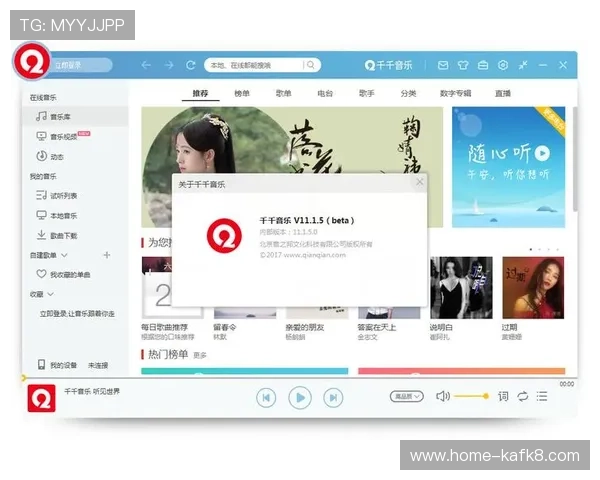The width and height of the screenshot is (600, 480).
Task: Click 千千音乐 听见世界 track text
Action: 92,391
